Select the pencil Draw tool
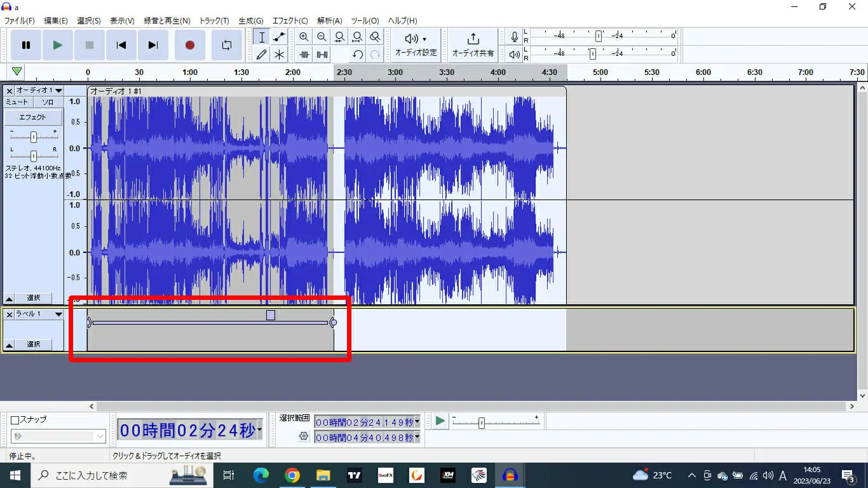The height and width of the screenshot is (488, 868). tap(262, 55)
